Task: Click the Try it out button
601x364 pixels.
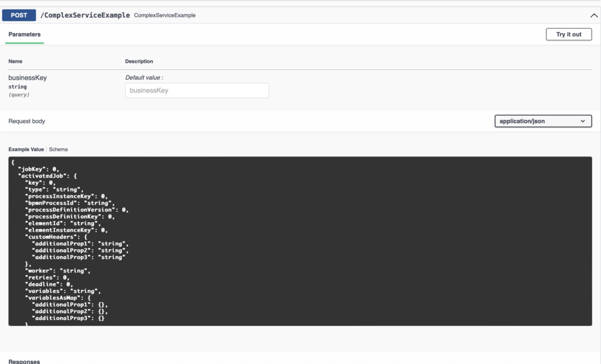Action: pyautogui.click(x=569, y=35)
